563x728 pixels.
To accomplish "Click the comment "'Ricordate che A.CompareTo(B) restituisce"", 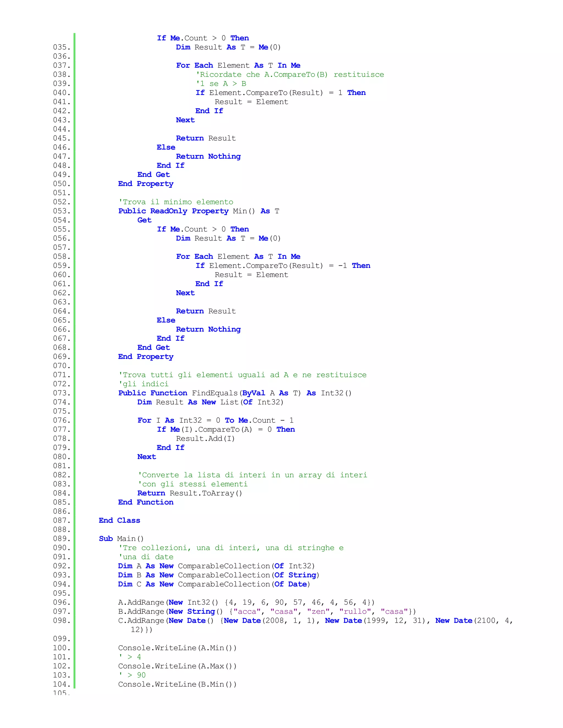I will pos(290,75).
